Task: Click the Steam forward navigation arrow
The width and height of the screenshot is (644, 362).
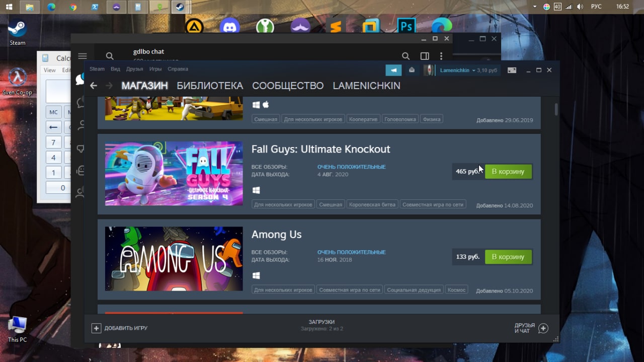Action: 109,86
